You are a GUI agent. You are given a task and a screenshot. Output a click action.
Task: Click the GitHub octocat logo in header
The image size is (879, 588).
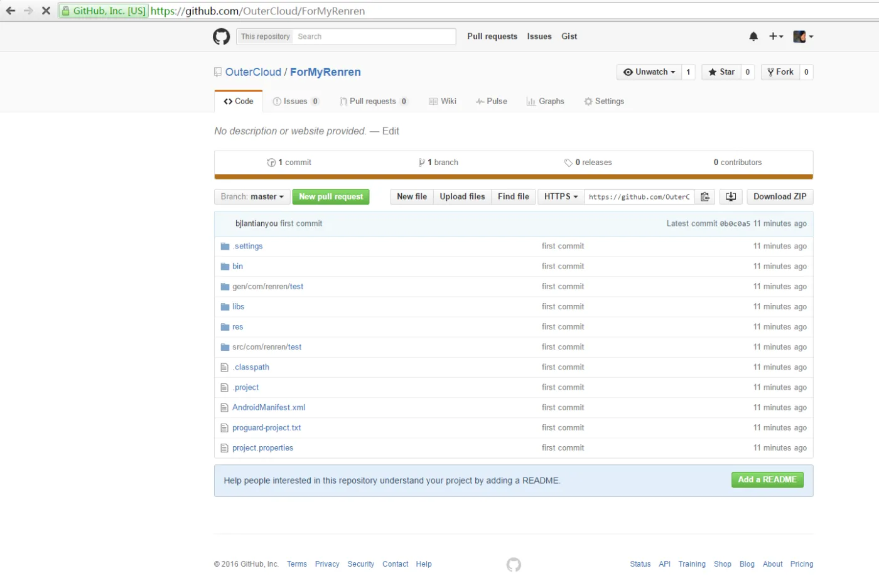221,36
